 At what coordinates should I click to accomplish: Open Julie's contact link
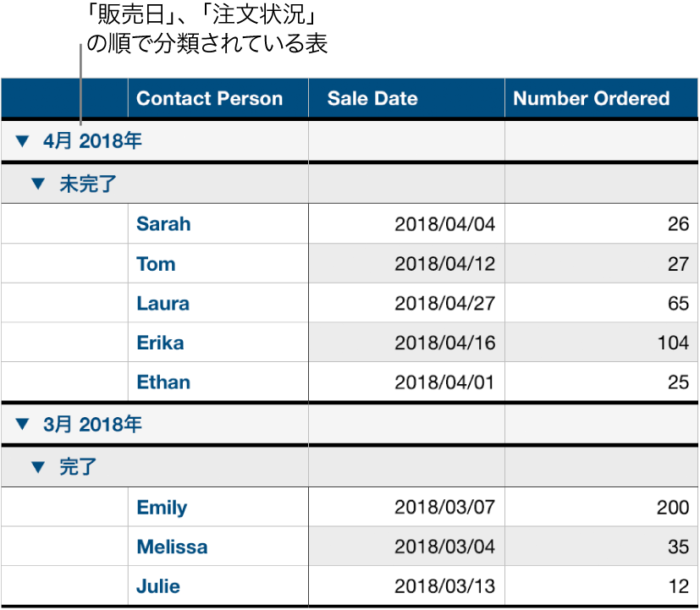click(x=157, y=585)
